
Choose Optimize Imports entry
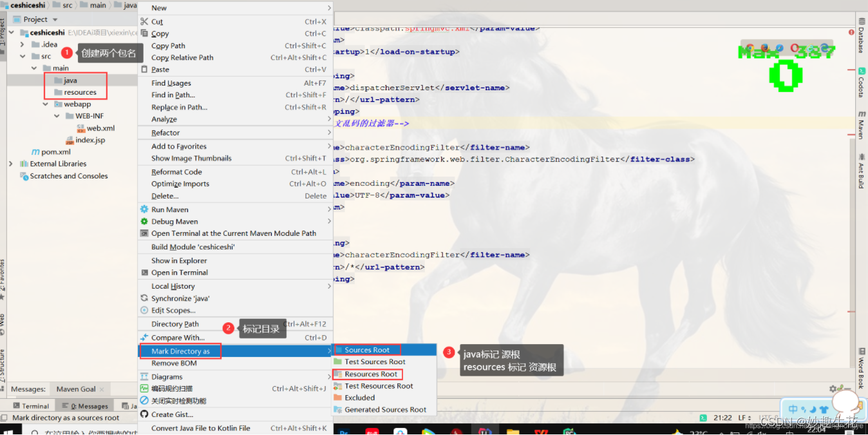click(235, 184)
